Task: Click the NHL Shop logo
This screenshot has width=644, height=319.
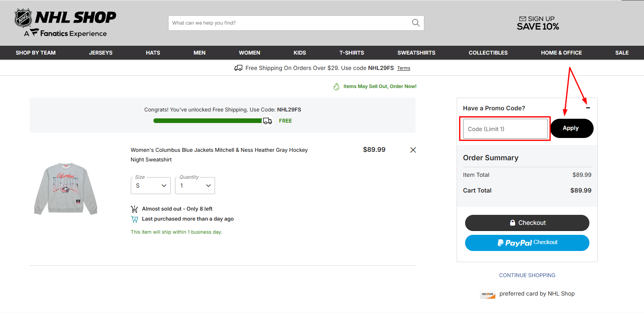Action: pyautogui.click(x=65, y=23)
